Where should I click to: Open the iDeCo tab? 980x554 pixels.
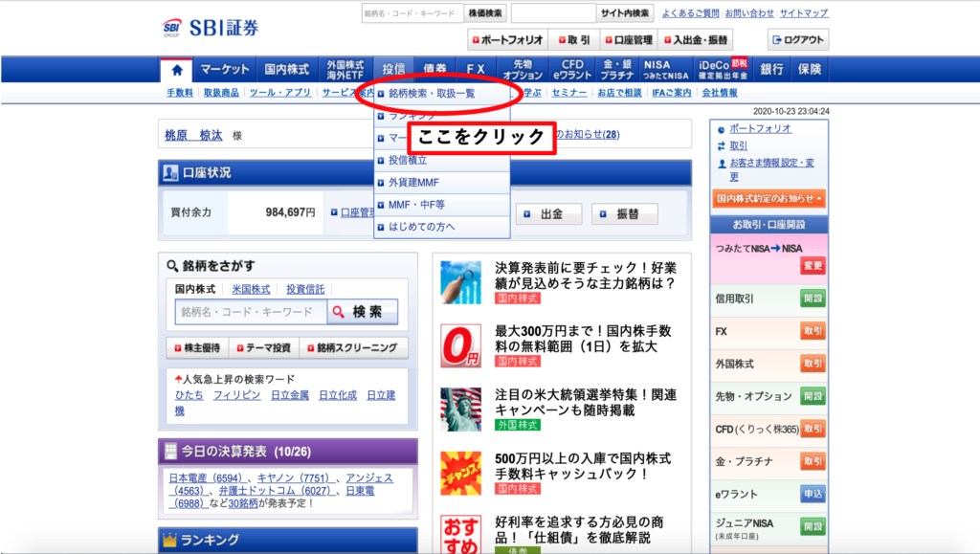click(724, 69)
